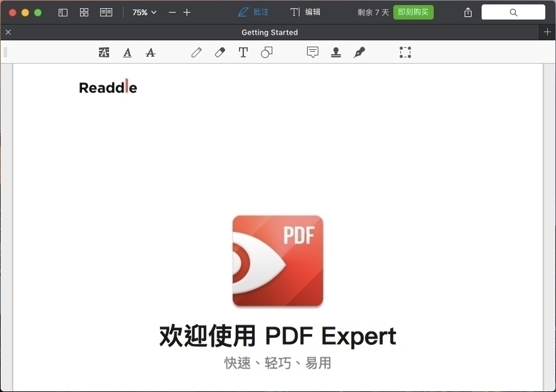This screenshot has width=556, height=392.
Task: Select the Getting Started document tab
Action: click(x=270, y=32)
